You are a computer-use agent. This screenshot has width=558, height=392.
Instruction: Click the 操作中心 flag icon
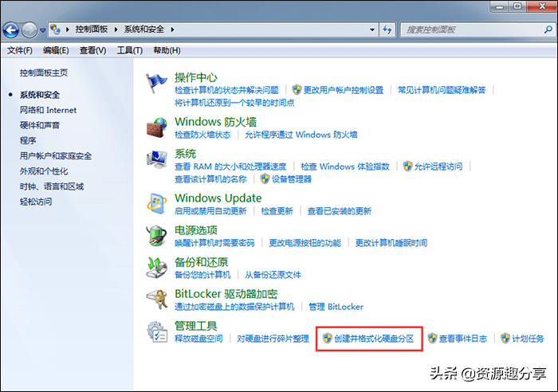point(156,83)
